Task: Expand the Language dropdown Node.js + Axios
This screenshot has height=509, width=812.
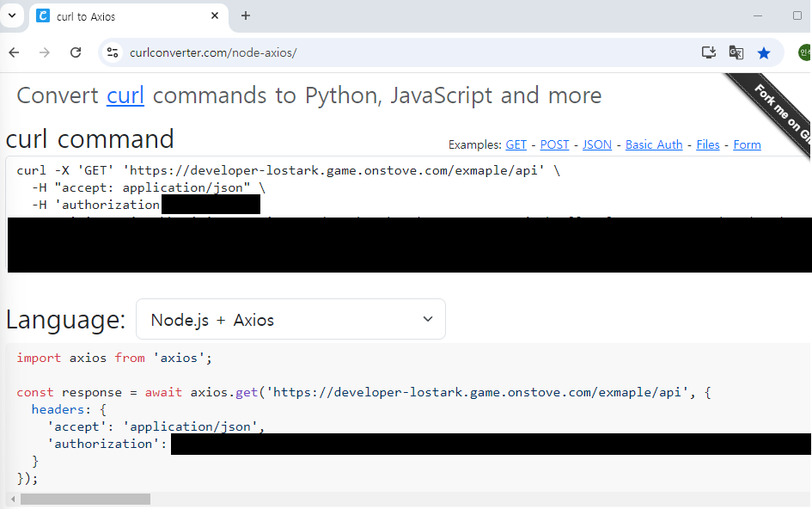Action: pyautogui.click(x=290, y=319)
